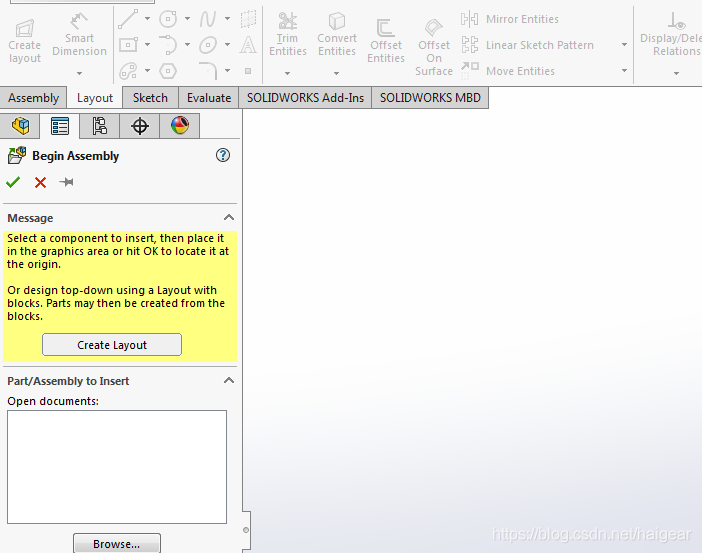The width and height of the screenshot is (702, 553).
Task: Open the DimXpertManager crosshair tab
Action: [x=140, y=126]
